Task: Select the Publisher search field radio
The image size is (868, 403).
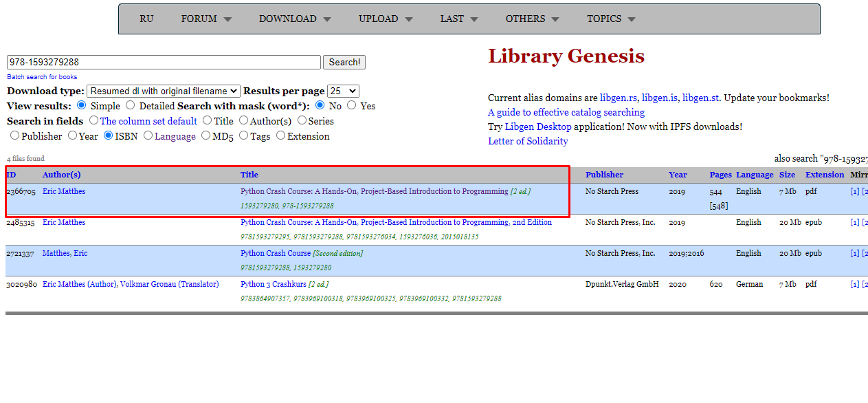Action: [x=15, y=135]
